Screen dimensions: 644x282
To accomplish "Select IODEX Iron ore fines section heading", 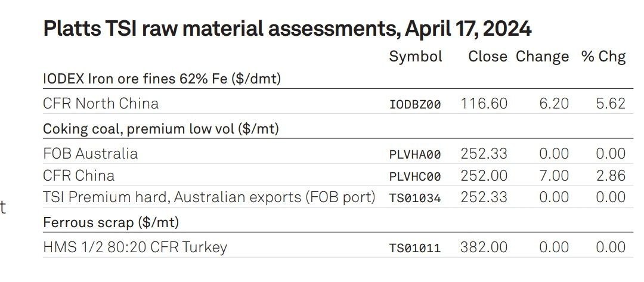I will pyautogui.click(x=162, y=79).
